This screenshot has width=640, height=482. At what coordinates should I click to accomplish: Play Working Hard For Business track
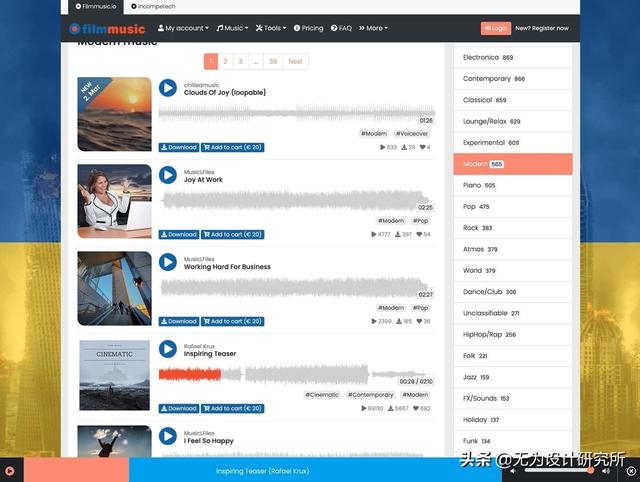click(168, 262)
